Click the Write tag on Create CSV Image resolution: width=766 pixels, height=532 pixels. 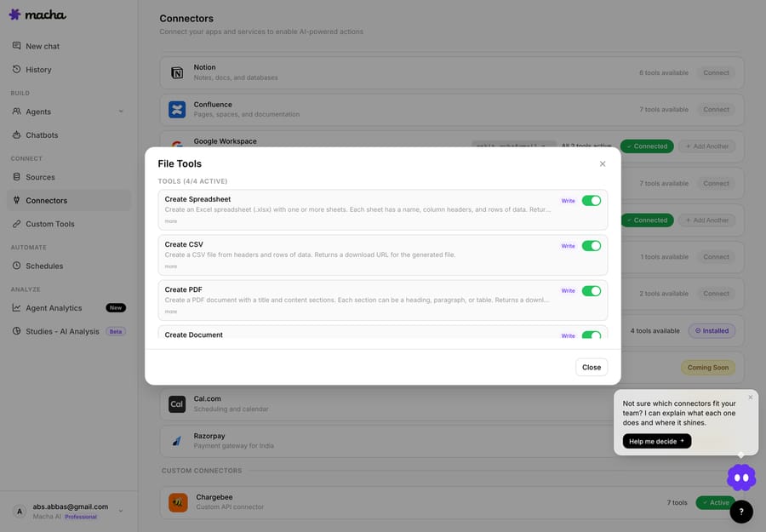(569, 246)
